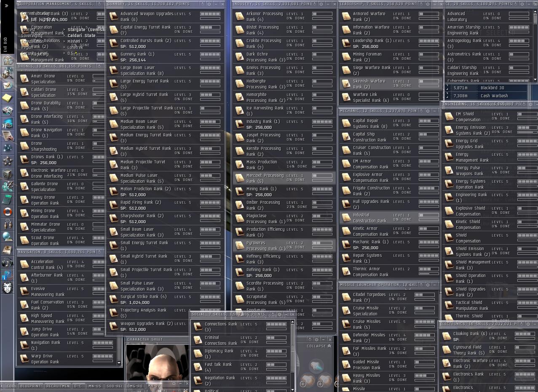538x392 pixels.
Task: Open the People & Places sidebar icon
Action: coord(8,73)
